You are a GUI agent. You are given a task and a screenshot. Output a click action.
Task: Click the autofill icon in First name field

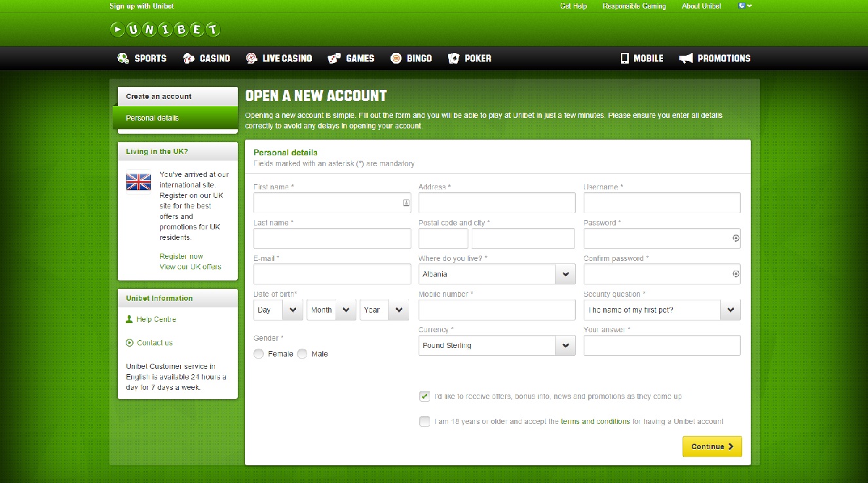406,203
